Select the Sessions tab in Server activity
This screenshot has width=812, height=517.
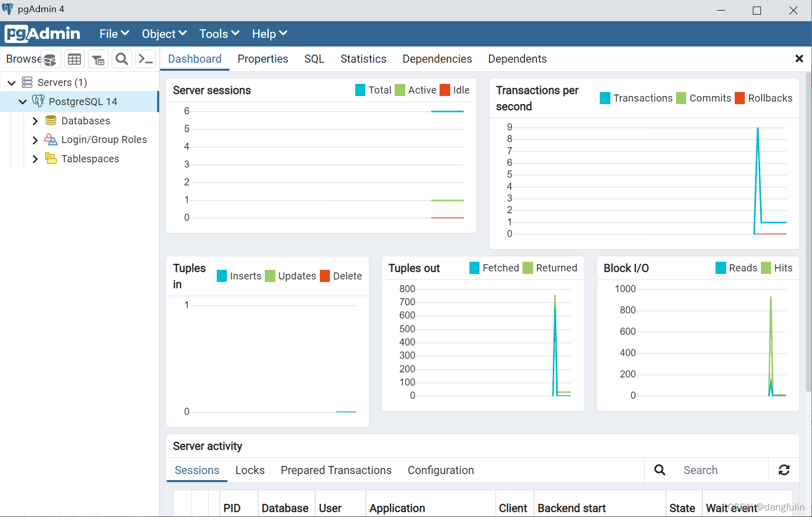click(197, 471)
